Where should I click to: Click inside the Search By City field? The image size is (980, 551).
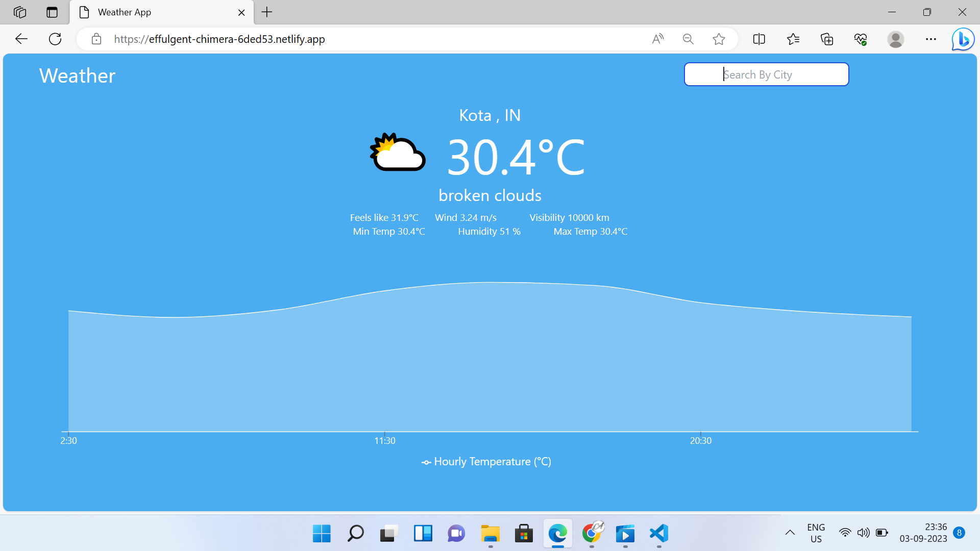tap(766, 74)
